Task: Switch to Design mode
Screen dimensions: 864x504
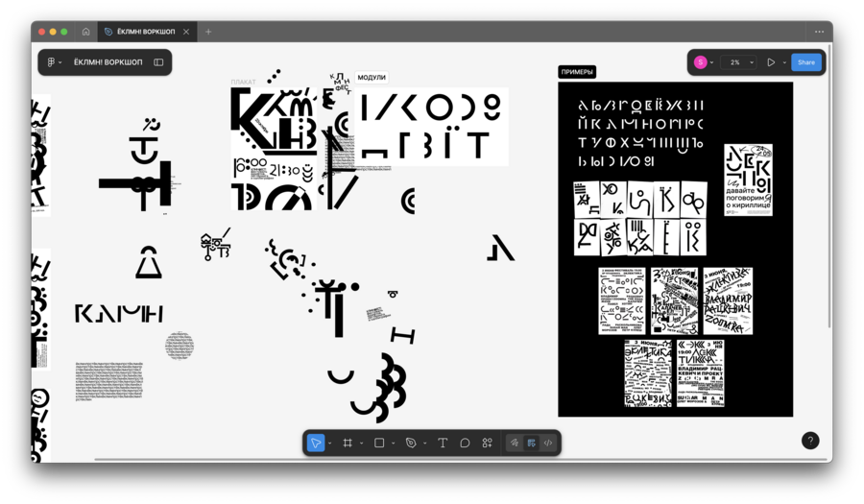Action: [531, 443]
